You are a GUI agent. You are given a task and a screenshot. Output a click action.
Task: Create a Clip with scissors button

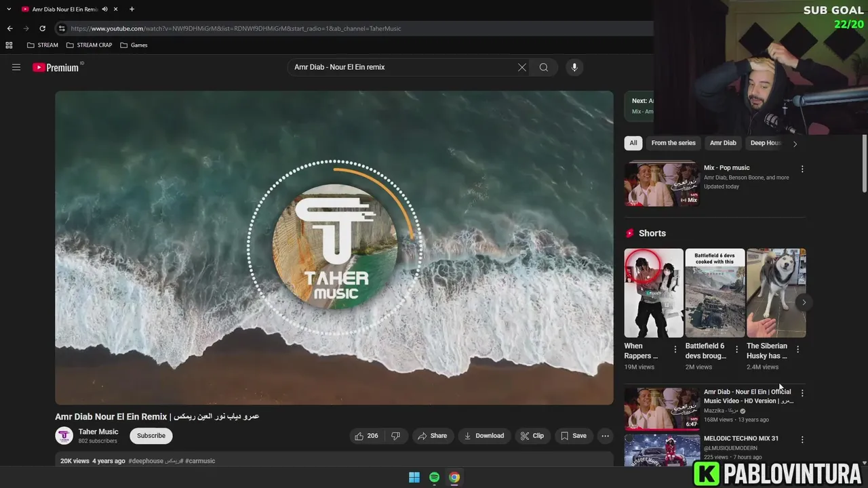click(x=532, y=436)
